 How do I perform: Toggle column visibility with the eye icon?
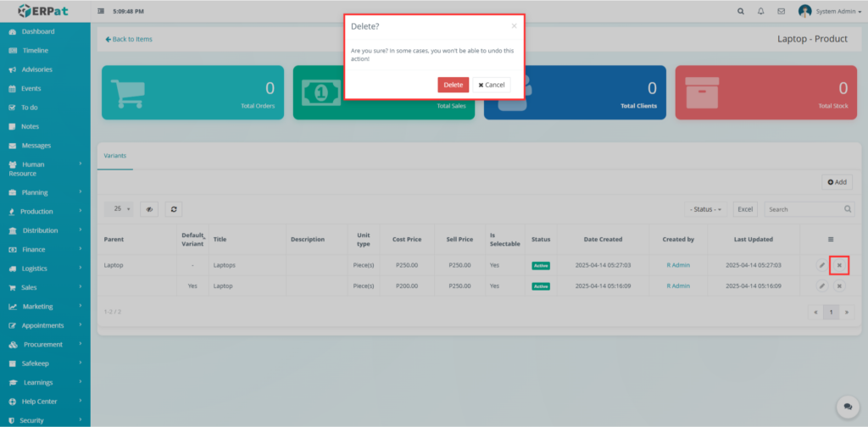149,208
